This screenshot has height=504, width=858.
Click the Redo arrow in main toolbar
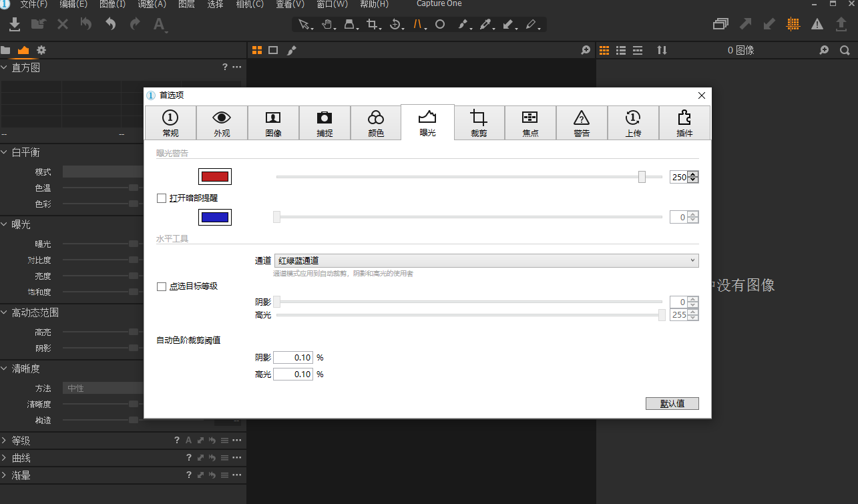tap(135, 24)
